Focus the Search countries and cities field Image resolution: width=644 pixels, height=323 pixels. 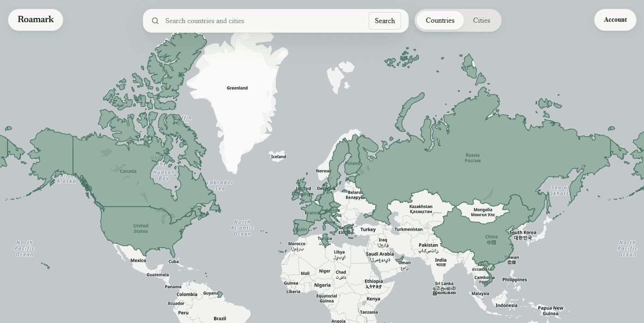click(264, 21)
